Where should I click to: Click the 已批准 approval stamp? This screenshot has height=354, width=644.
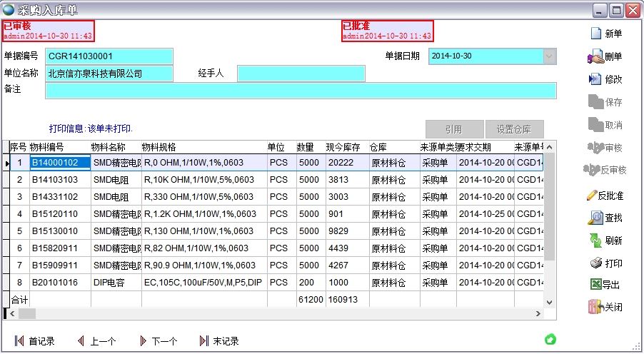[x=387, y=31]
